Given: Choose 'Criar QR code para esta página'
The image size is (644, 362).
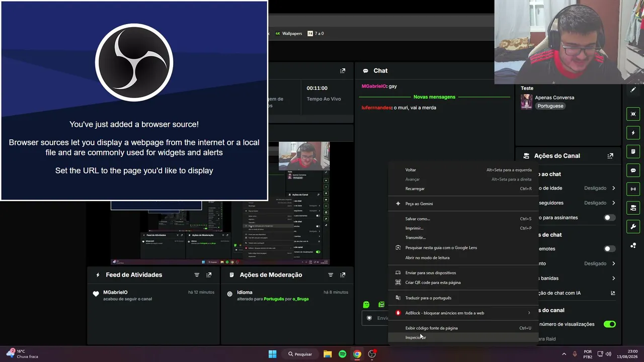Looking at the screenshot, I should click(463, 283).
